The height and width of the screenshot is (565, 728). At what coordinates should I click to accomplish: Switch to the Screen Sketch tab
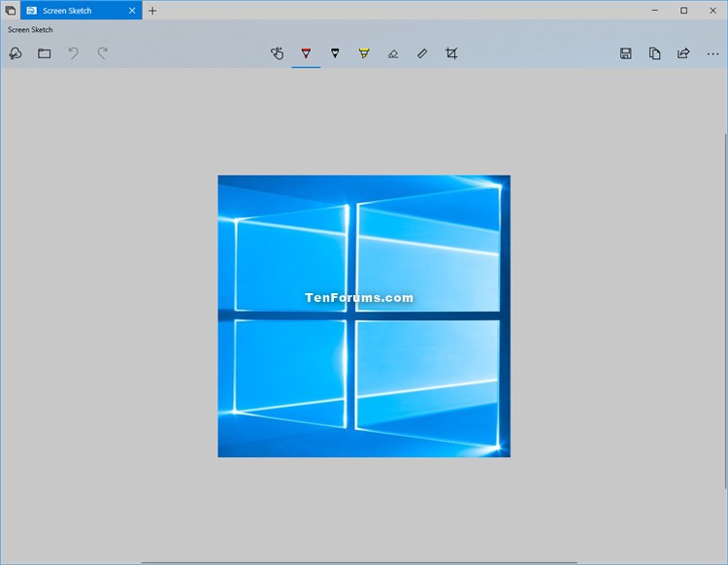click(82, 11)
